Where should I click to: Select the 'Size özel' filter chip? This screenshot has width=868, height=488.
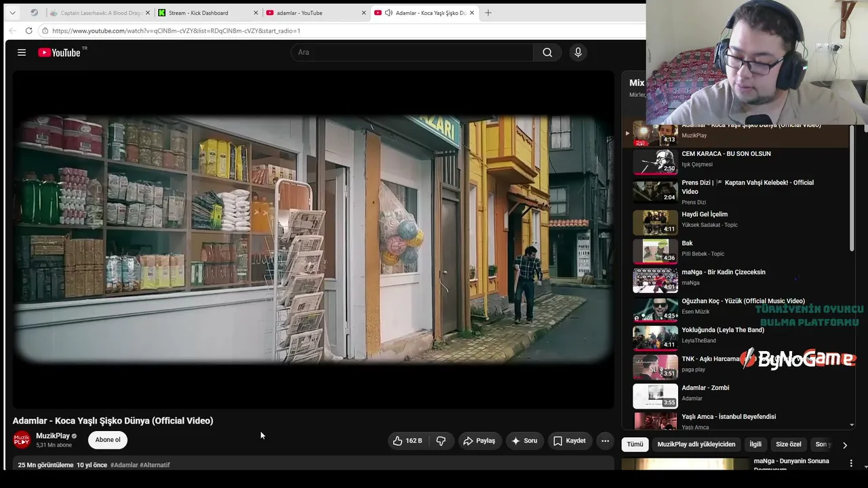coord(789,444)
